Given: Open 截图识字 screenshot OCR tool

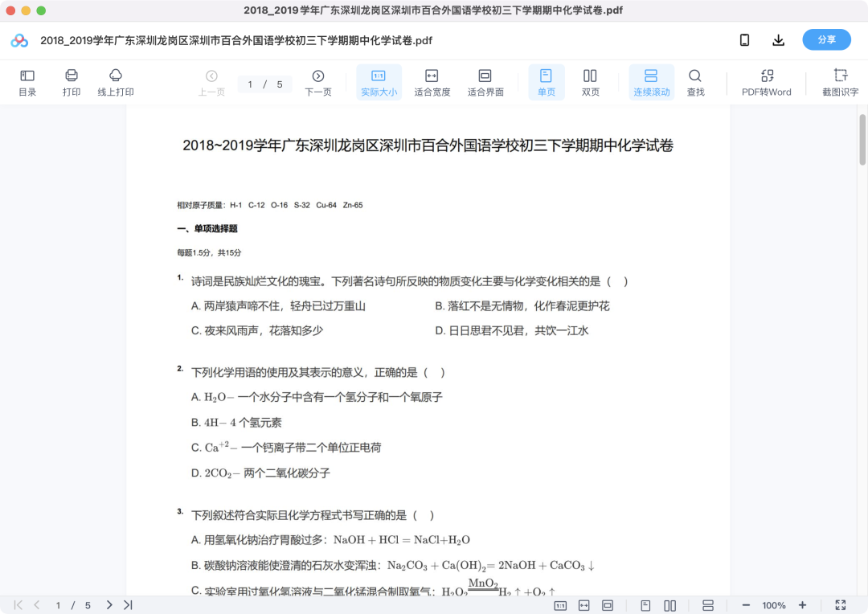Looking at the screenshot, I should click(840, 83).
